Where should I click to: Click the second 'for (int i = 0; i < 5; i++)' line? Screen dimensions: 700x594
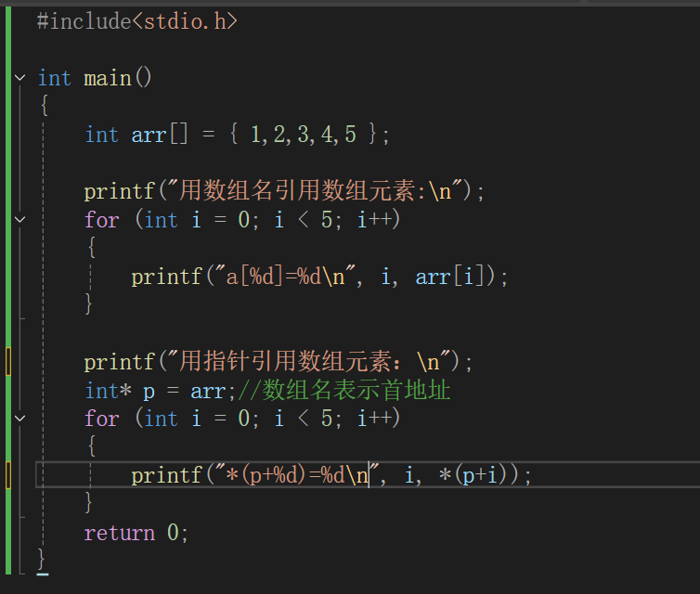click(x=242, y=419)
